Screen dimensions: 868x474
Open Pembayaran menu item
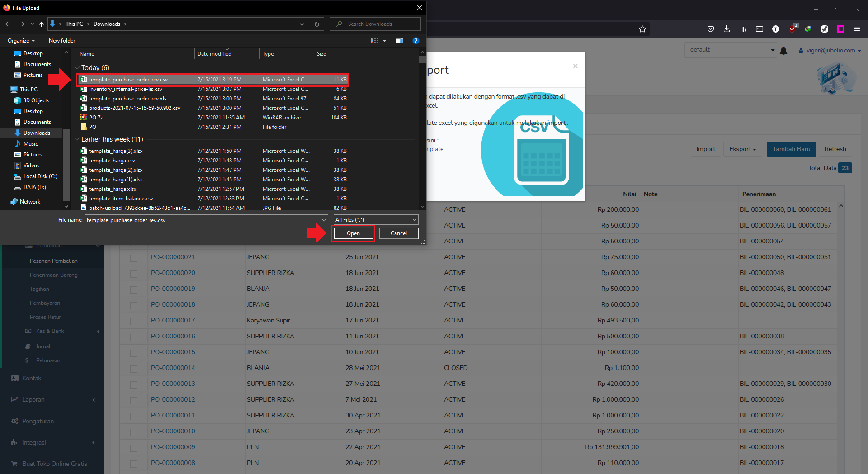(45, 303)
